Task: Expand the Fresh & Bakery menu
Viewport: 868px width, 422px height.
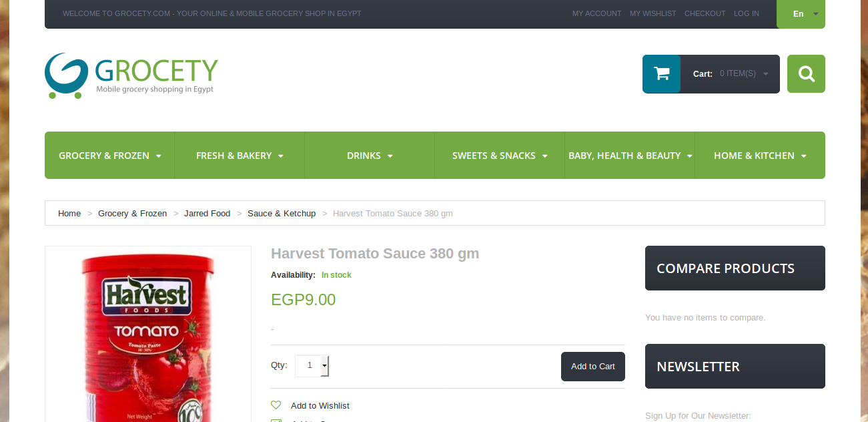Action: click(240, 156)
